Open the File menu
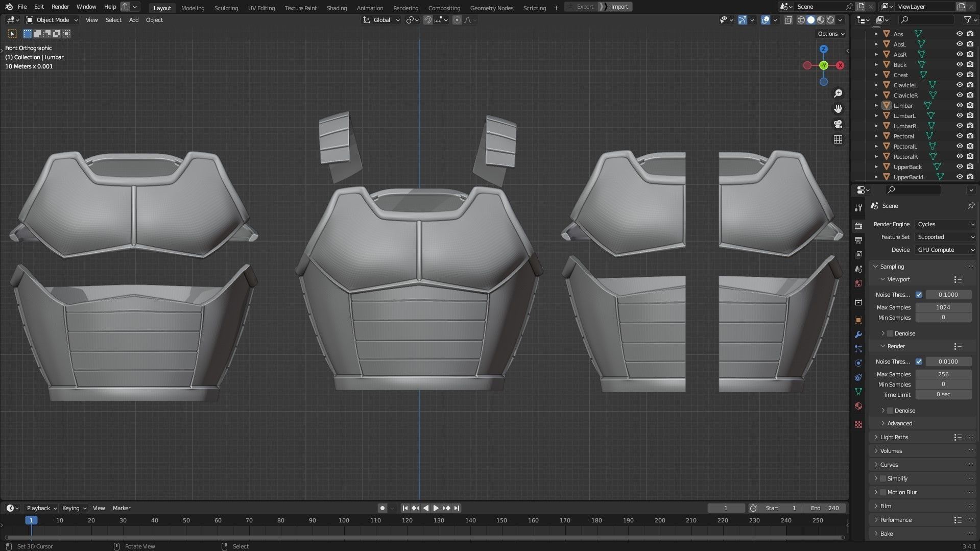 click(22, 7)
